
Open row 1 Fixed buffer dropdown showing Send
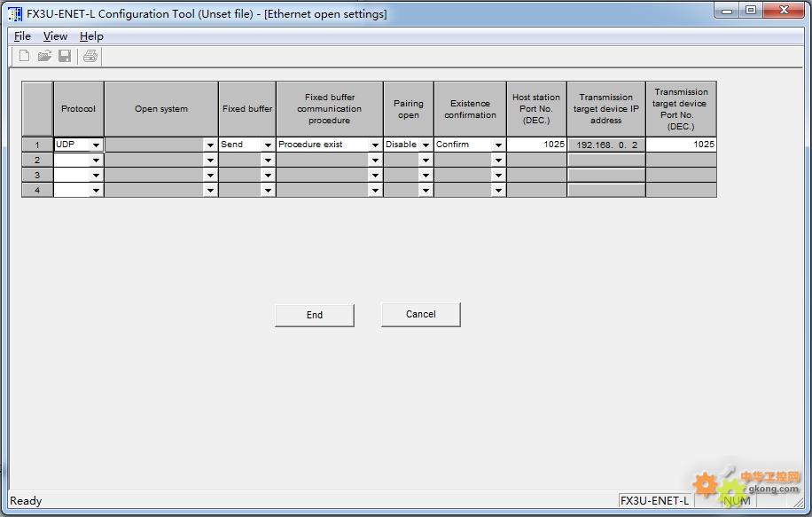268,145
